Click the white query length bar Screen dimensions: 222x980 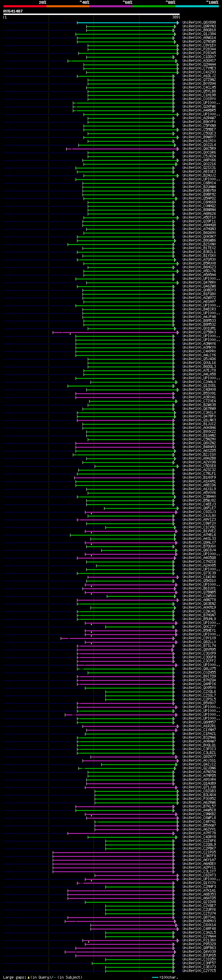click(x=92, y=14)
